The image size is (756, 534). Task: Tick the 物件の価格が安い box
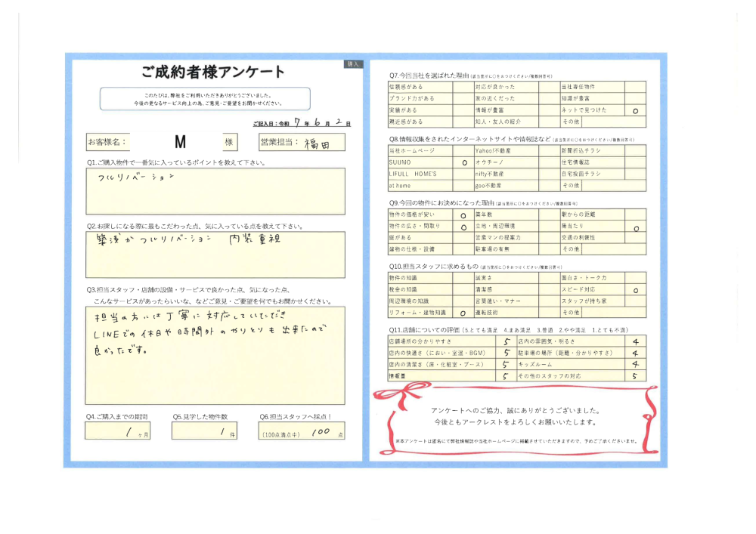(463, 215)
